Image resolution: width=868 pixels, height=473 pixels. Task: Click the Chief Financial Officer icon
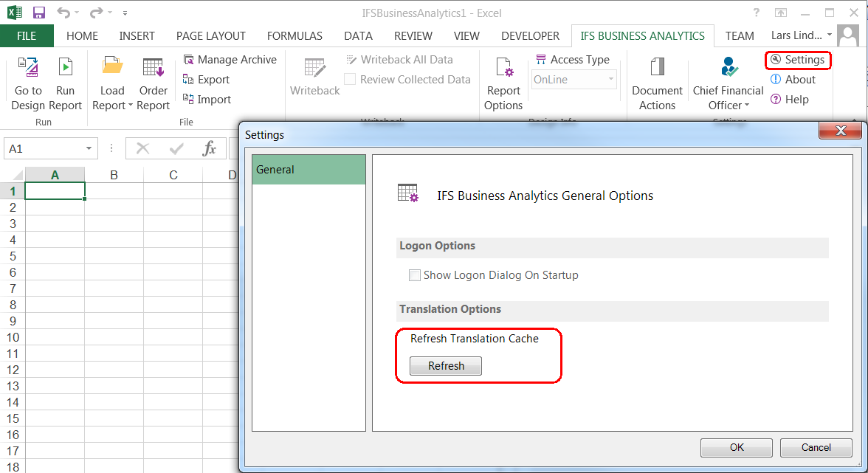[729, 67]
